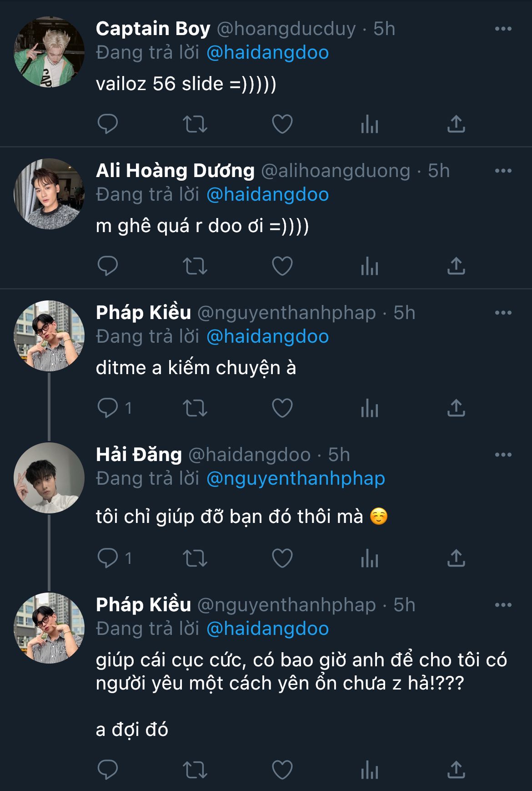Share Captain Boy's tweet

(x=456, y=124)
